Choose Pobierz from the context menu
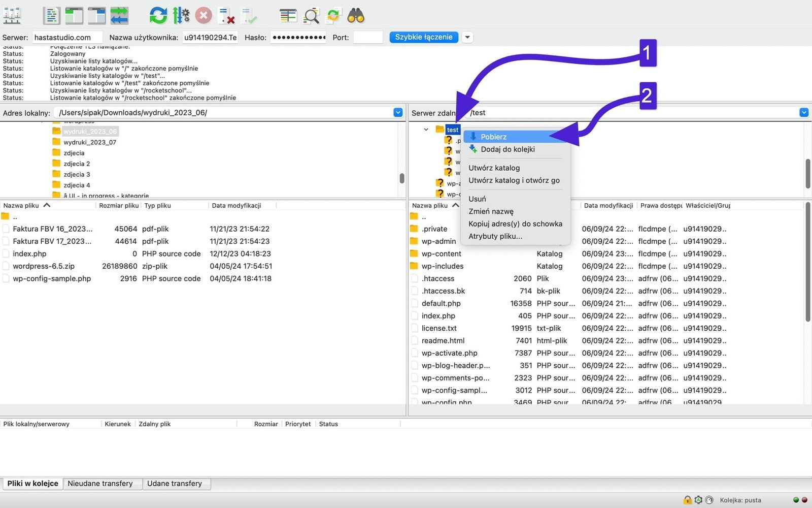The image size is (812, 508). 493,137
